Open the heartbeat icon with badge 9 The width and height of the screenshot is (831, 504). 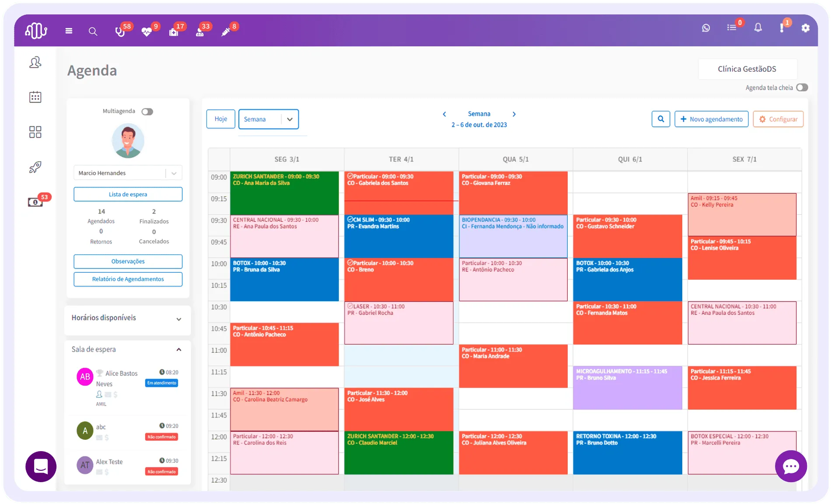coord(147,31)
